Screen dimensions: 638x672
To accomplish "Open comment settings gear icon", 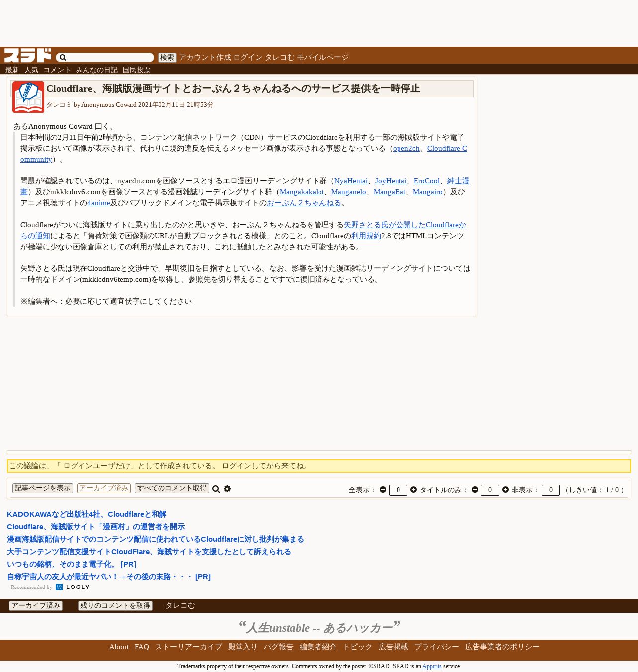I will (x=227, y=489).
